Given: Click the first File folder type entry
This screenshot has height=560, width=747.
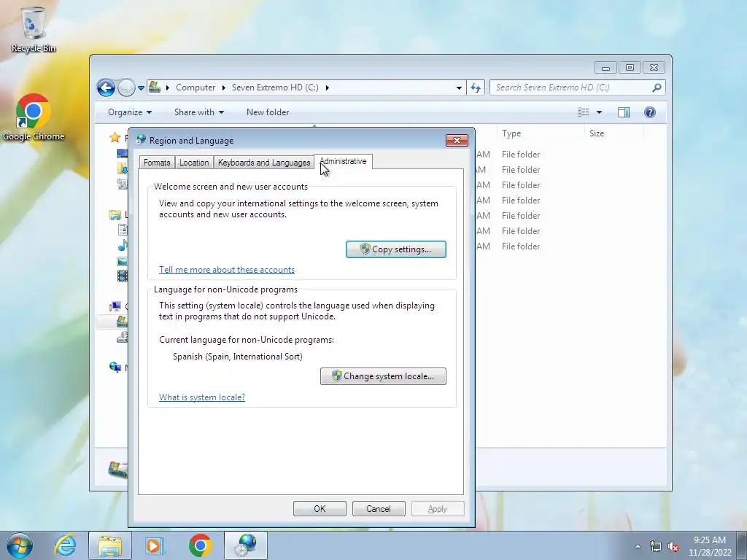Looking at the screenshot, I should [x=521, y=155].
